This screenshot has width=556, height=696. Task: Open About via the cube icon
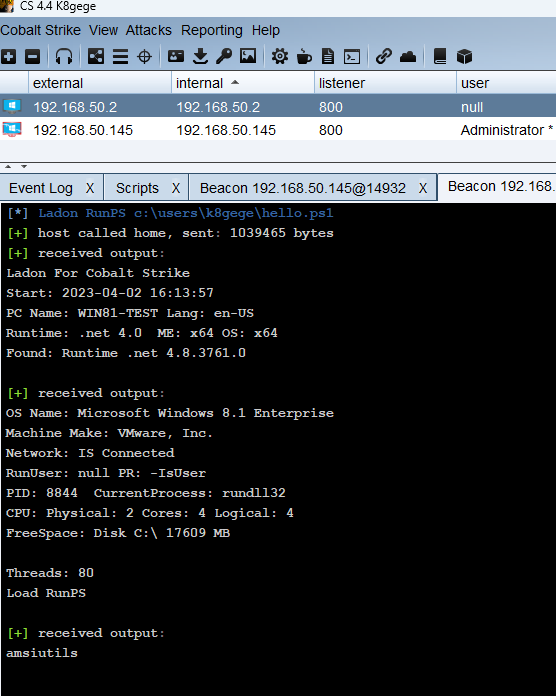point(464,56)
